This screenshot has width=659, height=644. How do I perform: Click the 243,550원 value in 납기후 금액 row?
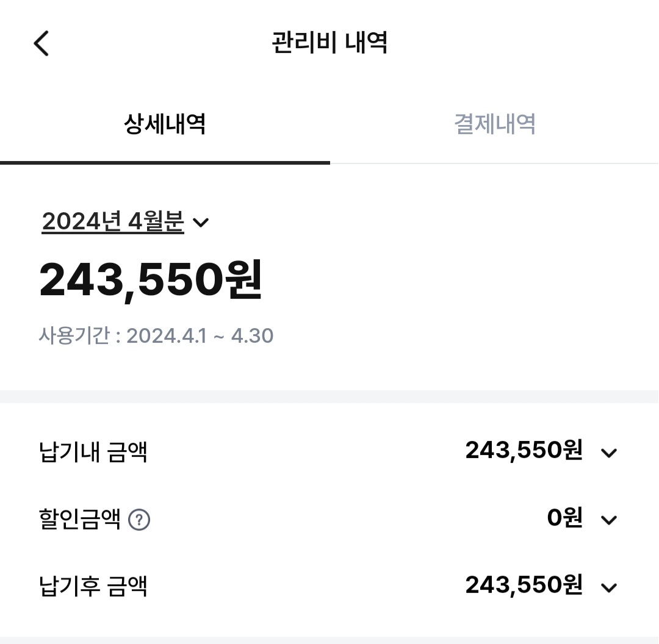[x=524, y=585]
